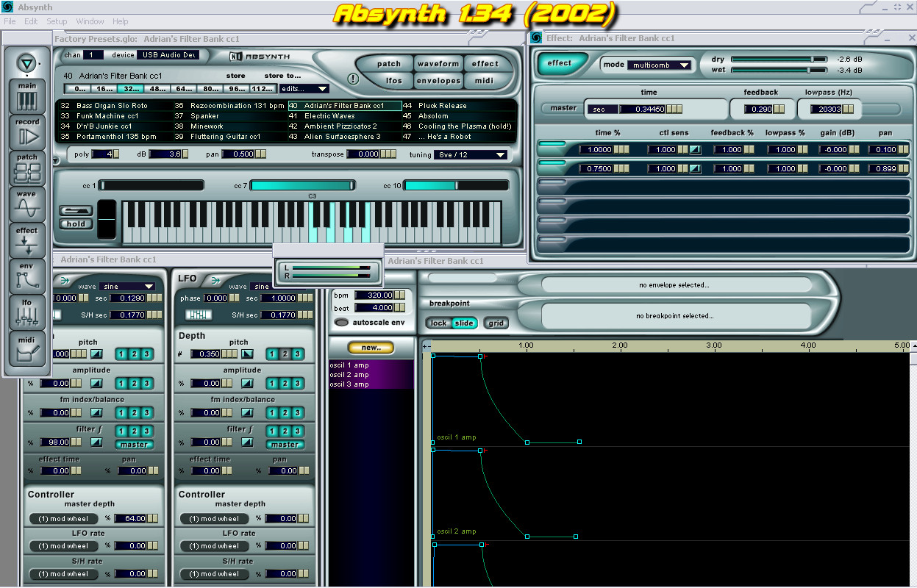Click the round triangle menu icon atop sidebar
917x588 pixels.
pos(26,63)
